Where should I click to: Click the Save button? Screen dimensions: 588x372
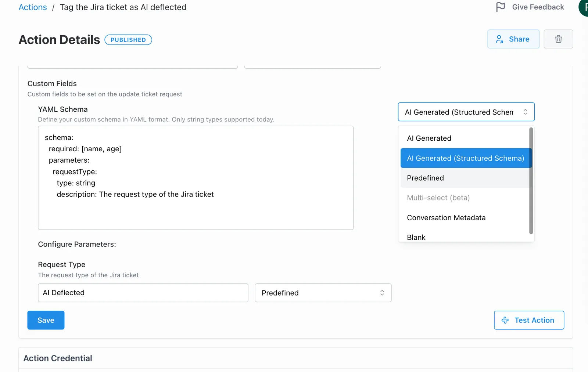[x=46, y=320]
